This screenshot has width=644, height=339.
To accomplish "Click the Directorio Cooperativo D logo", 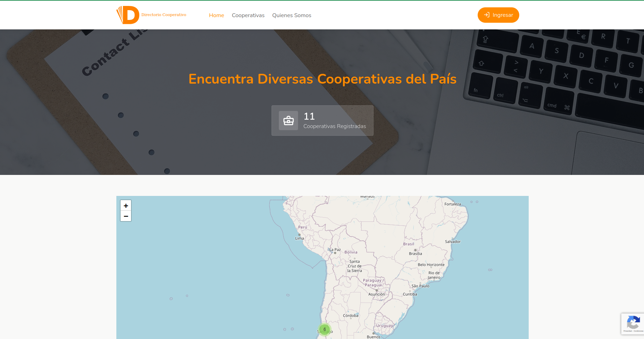I will click(x=128, y=15).
